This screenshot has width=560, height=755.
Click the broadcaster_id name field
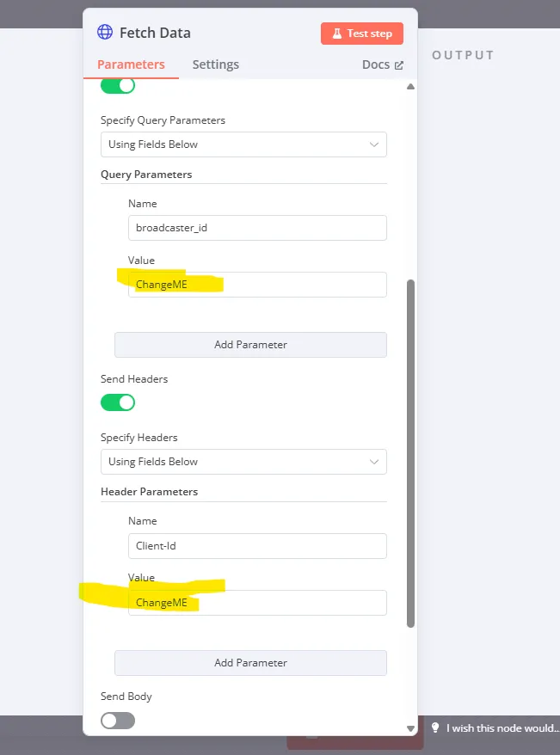[x=257, y=228]
